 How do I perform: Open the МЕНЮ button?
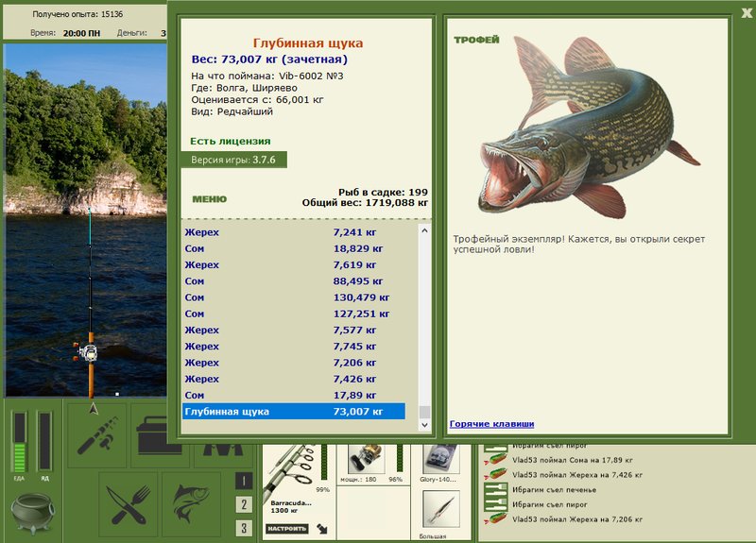pyautogui.click(x=209, y=199)
